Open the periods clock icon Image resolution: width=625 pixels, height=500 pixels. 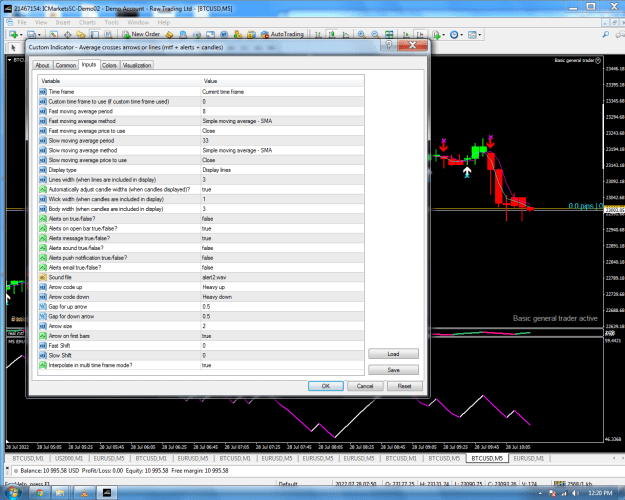click(454, 35)
